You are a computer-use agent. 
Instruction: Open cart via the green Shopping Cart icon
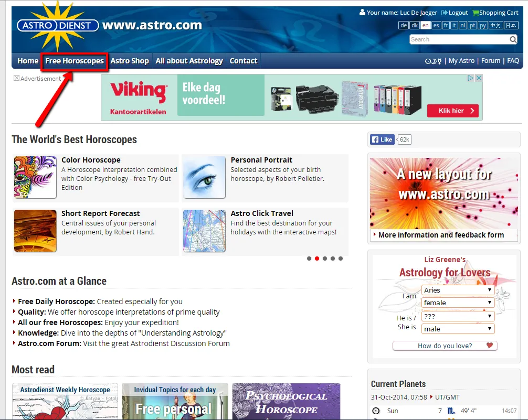click(x=476, y=12)
